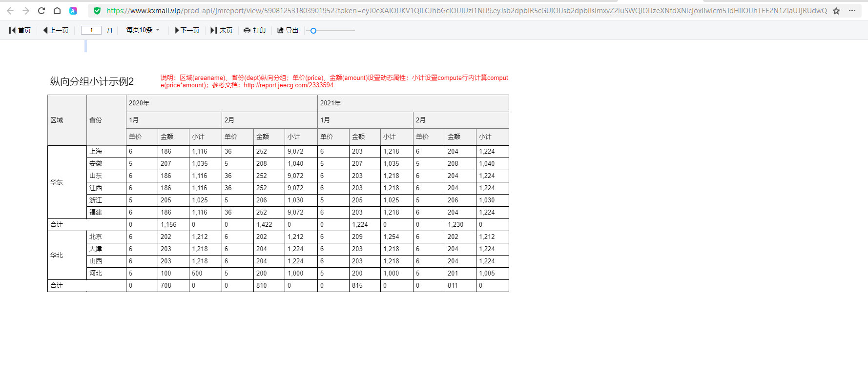Open the AI assistant icon
This screenshot has height=375, width=868.
coord(73,11)
